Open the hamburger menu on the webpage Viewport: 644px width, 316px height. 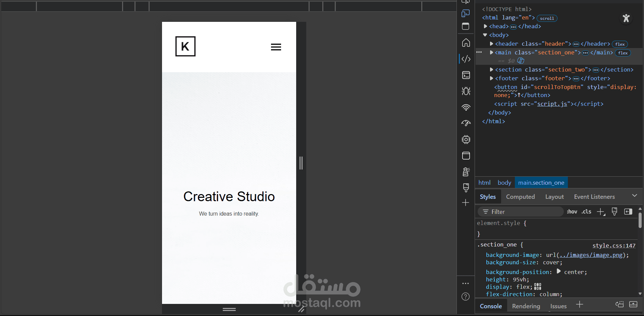276,47
